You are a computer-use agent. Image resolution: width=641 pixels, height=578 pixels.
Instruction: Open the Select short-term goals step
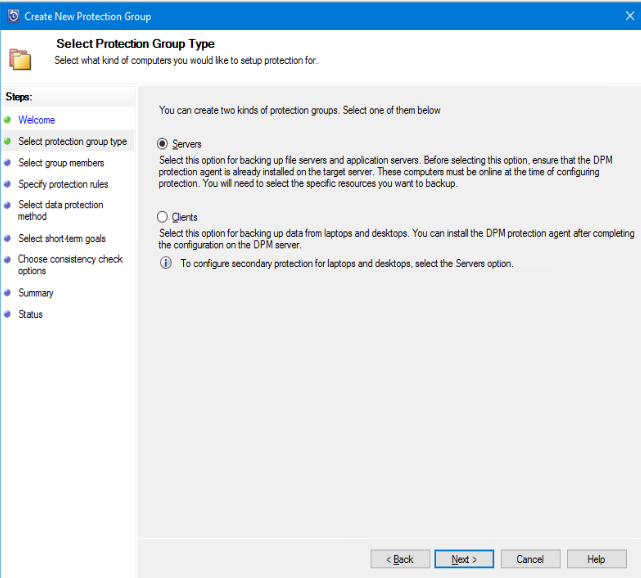pos(62,239)
